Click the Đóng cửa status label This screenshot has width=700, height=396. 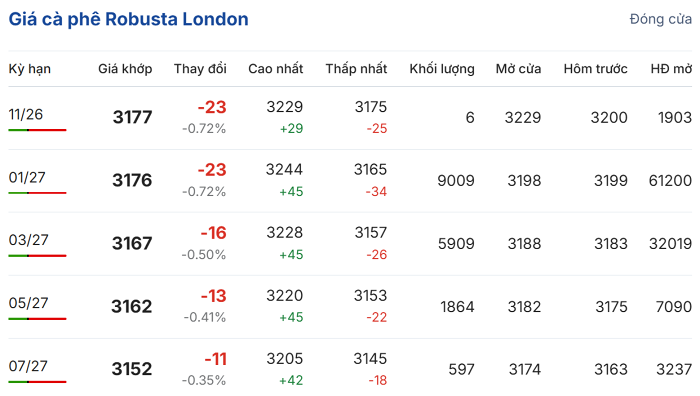[x=660, y=19]
